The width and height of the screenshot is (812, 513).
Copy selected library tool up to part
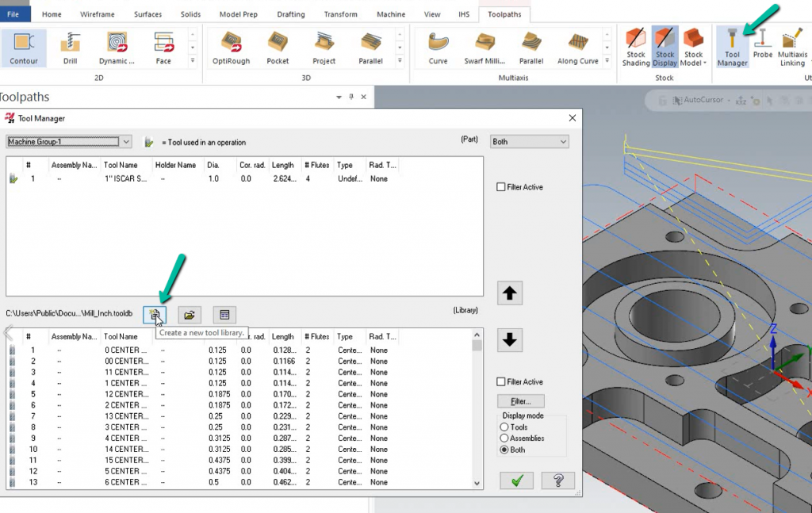[510, 293]
